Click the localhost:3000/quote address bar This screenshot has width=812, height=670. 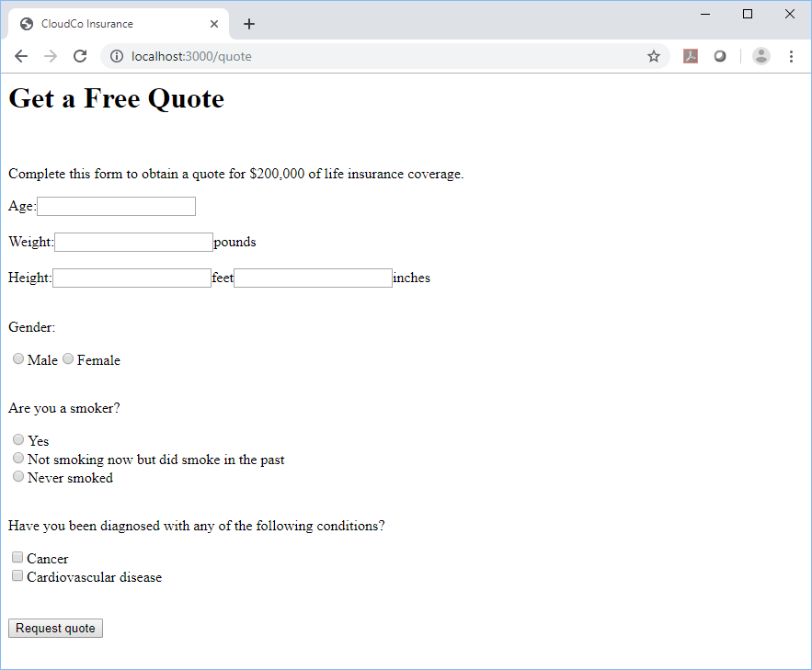coord(384,56)
